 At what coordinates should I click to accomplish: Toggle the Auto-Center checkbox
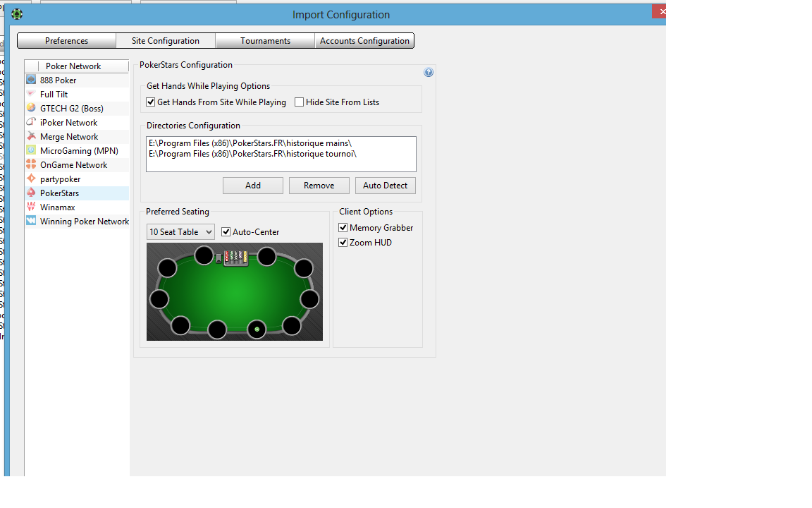(x=226, y=231)
